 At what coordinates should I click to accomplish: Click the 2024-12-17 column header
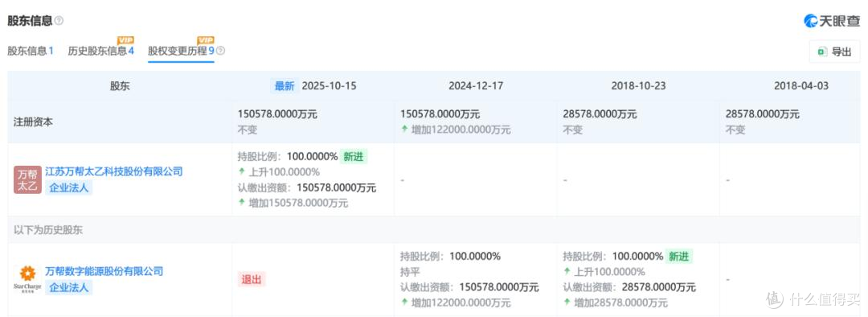tap(476, 86)
